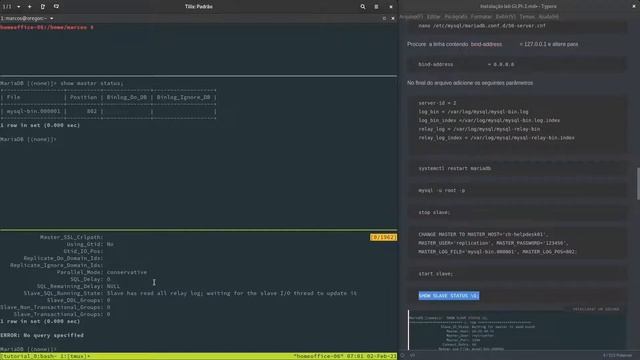Open Tilix session switcher showing 1/1
This screenshot has width=640, height=360.
[7, 7]
